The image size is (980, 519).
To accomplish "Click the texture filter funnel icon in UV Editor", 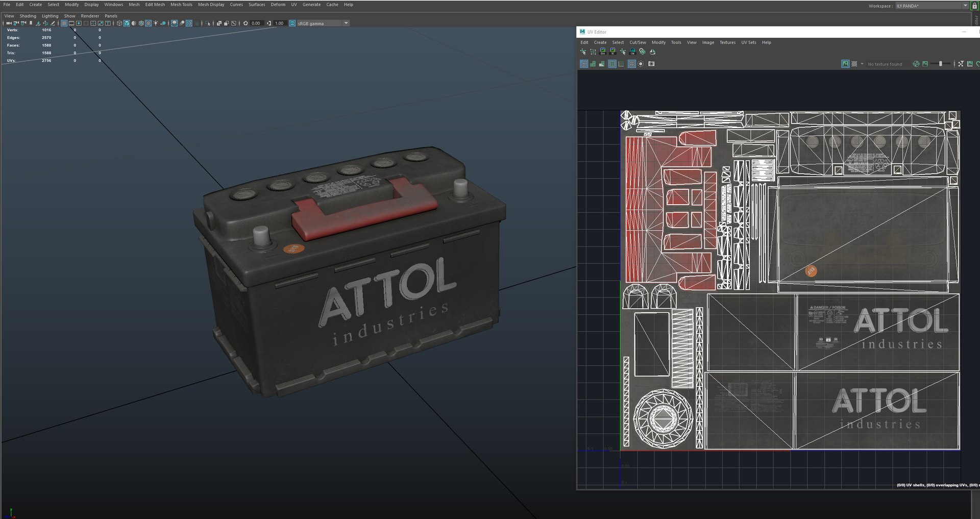I will pos(961,64).
